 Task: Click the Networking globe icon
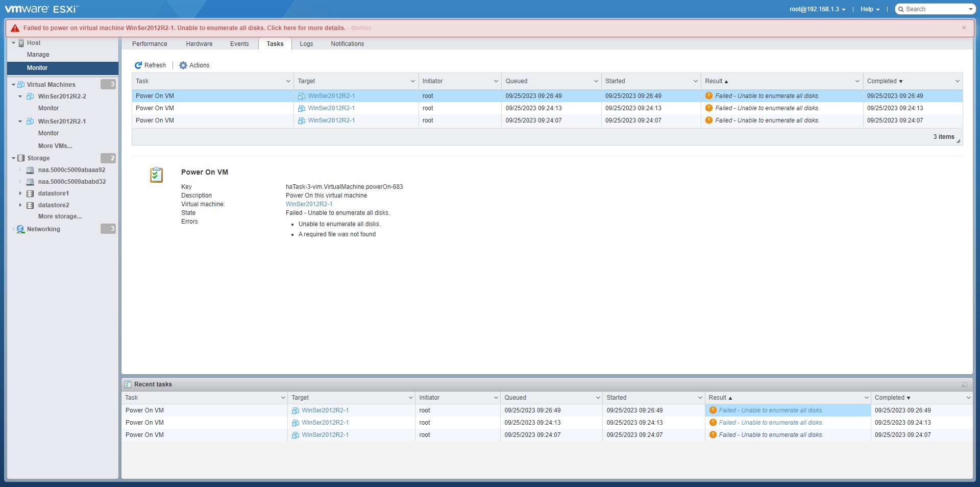(20, 229)
